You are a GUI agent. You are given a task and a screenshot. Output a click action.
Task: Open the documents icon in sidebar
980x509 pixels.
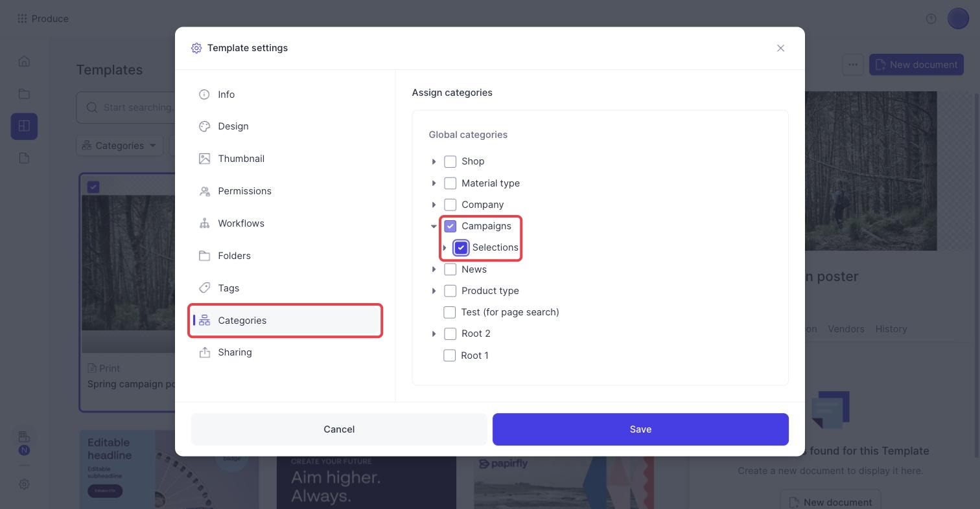24,159
